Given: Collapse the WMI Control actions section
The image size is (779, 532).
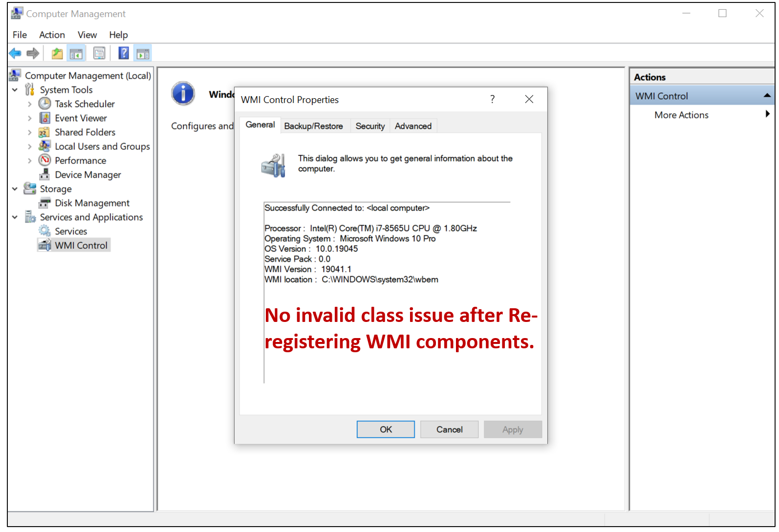Looking at the screenshot, I should (x=767, y=96).
